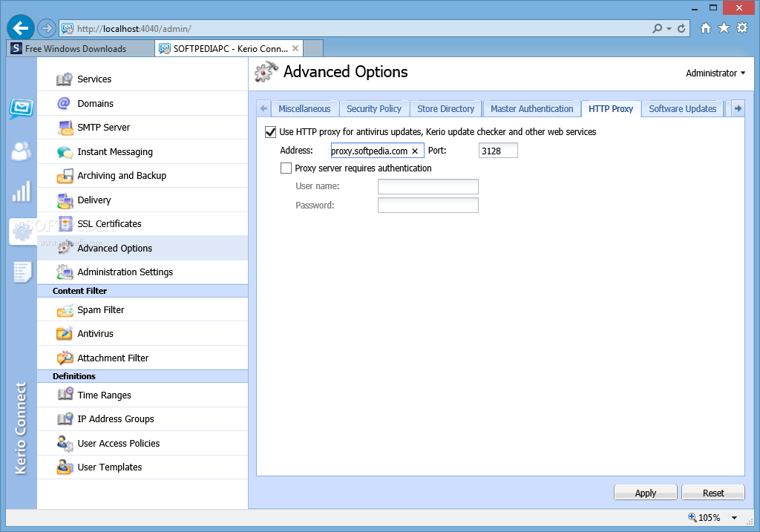The width and height of the screenshot is (760, 532).
Task: Click the Time Ranges icon
Action: pos(65,395)
